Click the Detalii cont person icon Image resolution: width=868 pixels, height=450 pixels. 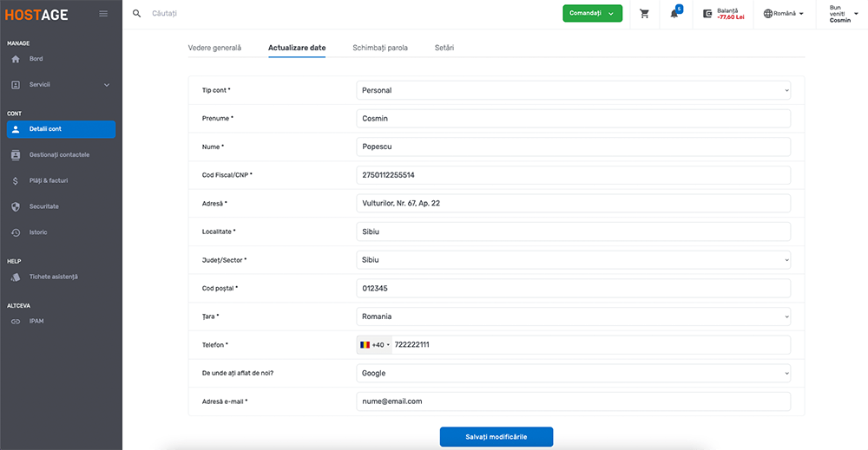tap(16, 129)
